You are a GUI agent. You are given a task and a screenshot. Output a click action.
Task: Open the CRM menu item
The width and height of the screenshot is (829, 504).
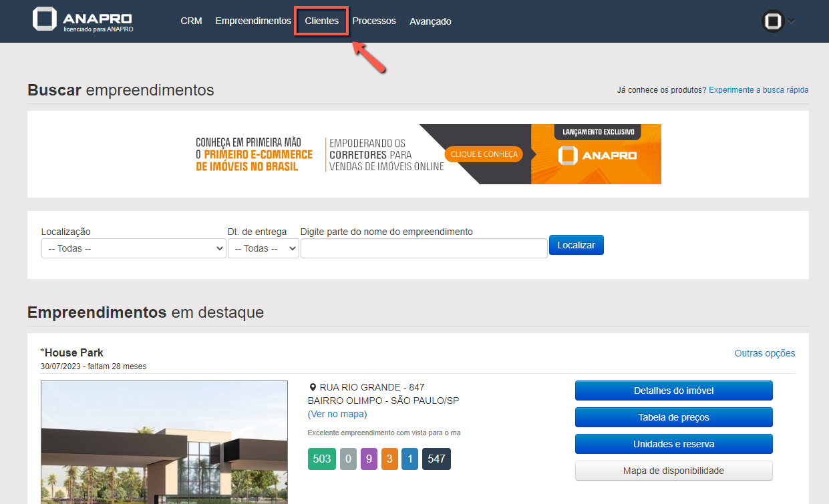click(191, 21)
